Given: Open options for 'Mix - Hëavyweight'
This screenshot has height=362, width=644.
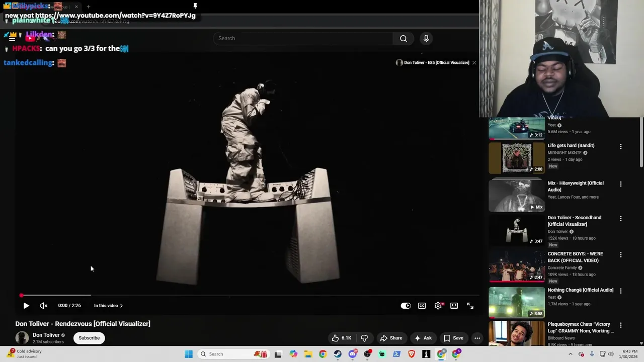Looking at the screenshot, I should point(620,184).
